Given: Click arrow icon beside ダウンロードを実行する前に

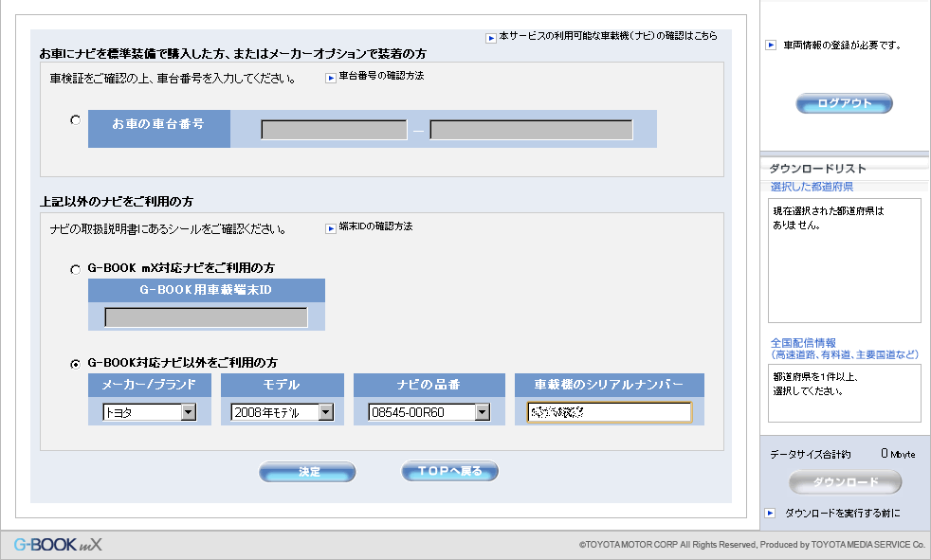Looking at the screenshot, I should pyautogui.click(x=770, y=514).
